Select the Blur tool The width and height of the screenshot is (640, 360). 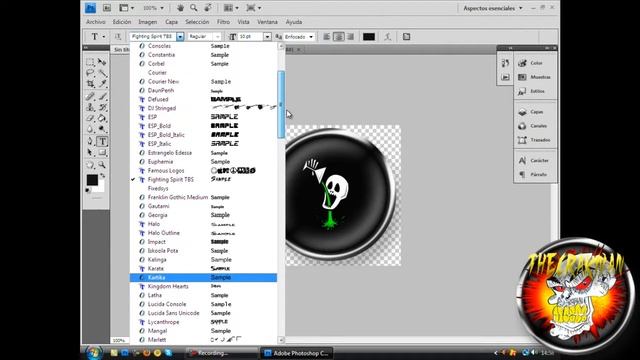pos(90,129)
